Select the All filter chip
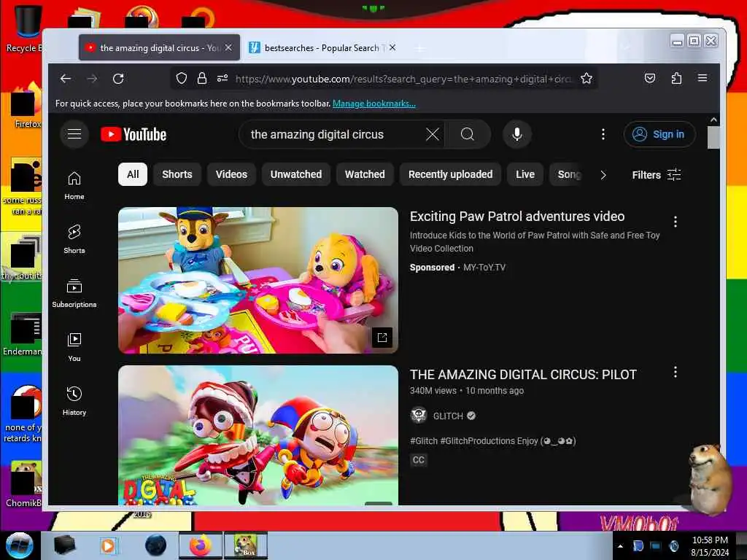This screenshot has height=560, width=747. 133,174
